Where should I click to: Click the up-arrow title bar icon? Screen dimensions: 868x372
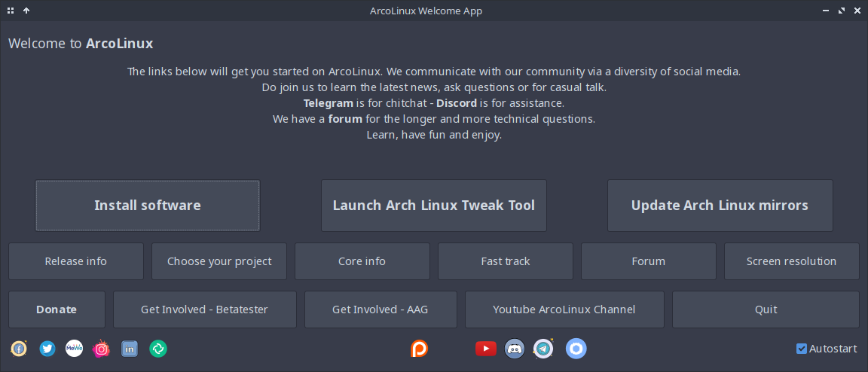tap(26, 11)
